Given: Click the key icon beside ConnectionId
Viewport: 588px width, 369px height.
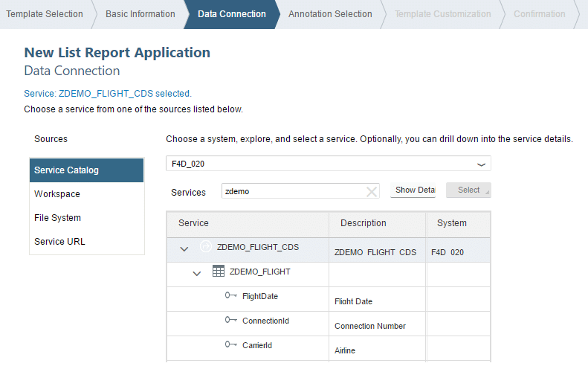Looking at the screenshot, I should pyautogui.click(x=231, y=321).
